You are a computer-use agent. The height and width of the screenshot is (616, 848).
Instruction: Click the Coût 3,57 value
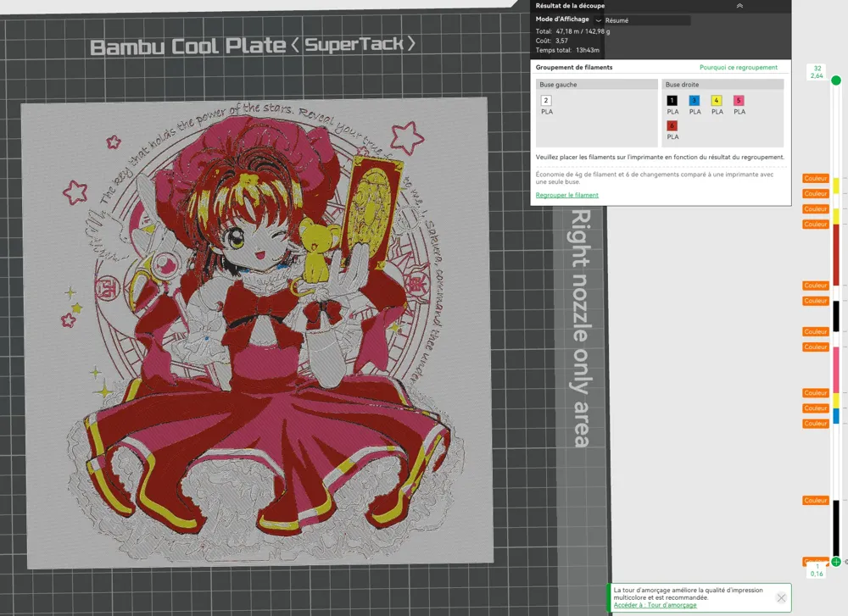tap(562, 41)
